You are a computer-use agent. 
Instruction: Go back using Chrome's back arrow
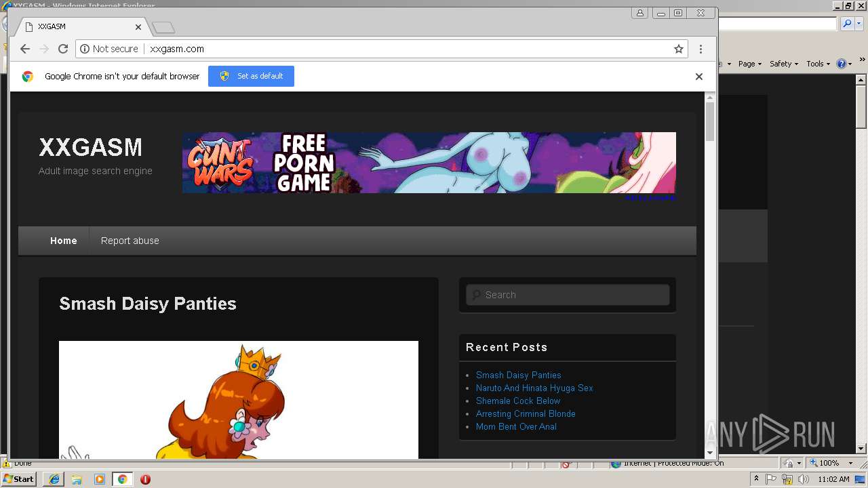[25, 49]
